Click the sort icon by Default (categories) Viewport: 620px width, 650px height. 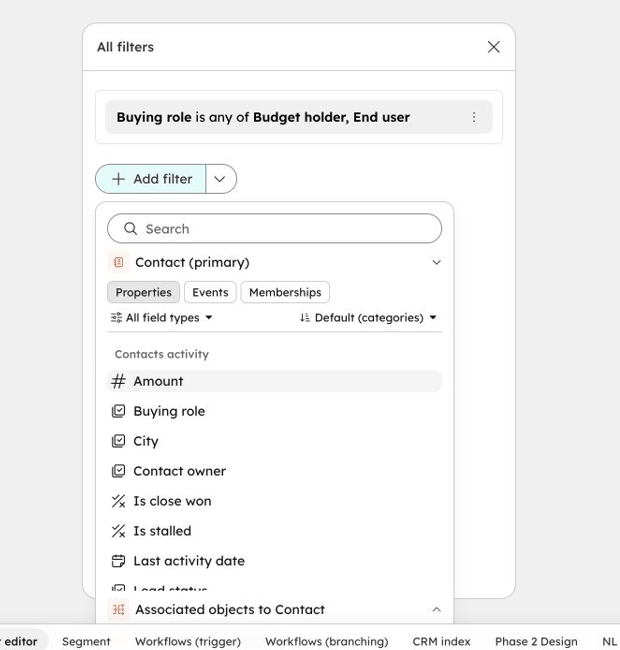pos(305,318)
